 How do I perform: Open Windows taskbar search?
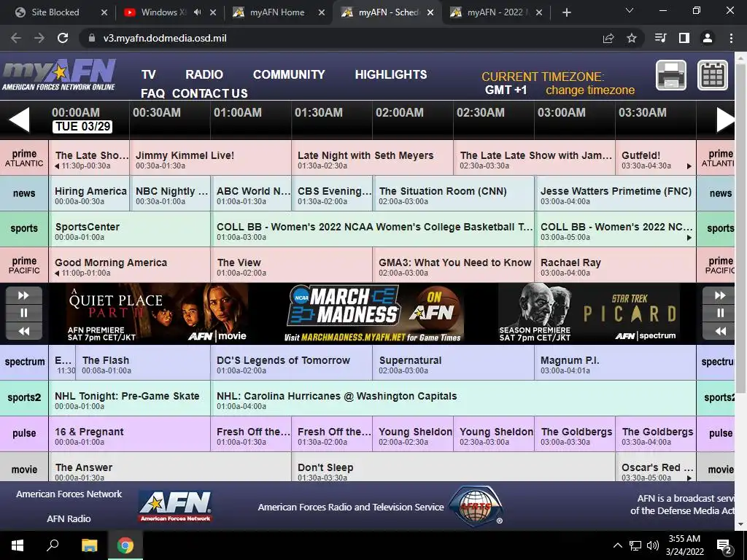pos(53,545)
